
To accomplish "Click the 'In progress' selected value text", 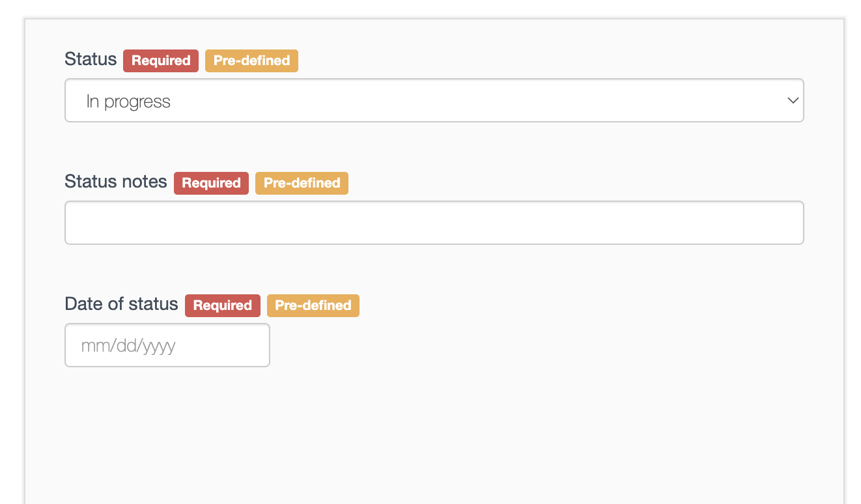I will pos(128,102).
